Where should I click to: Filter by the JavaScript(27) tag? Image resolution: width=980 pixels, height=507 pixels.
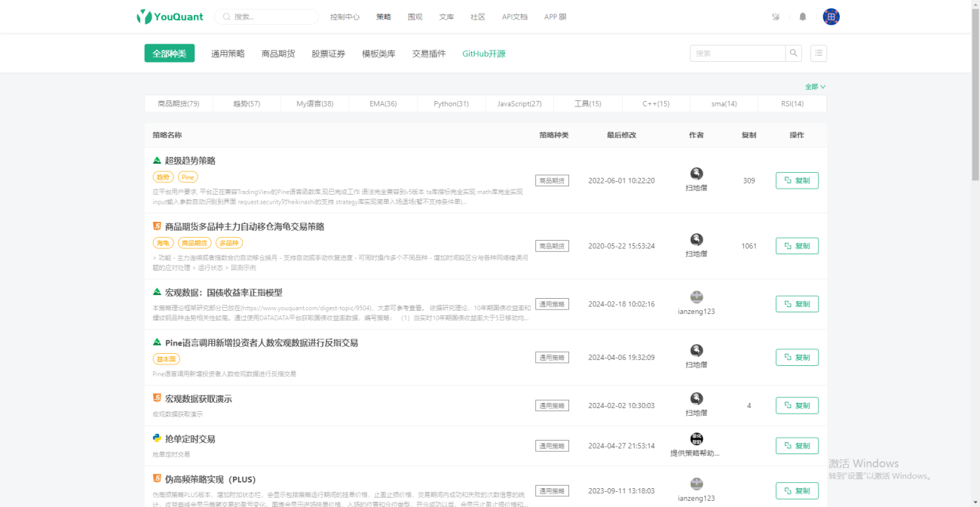(519, 103)
